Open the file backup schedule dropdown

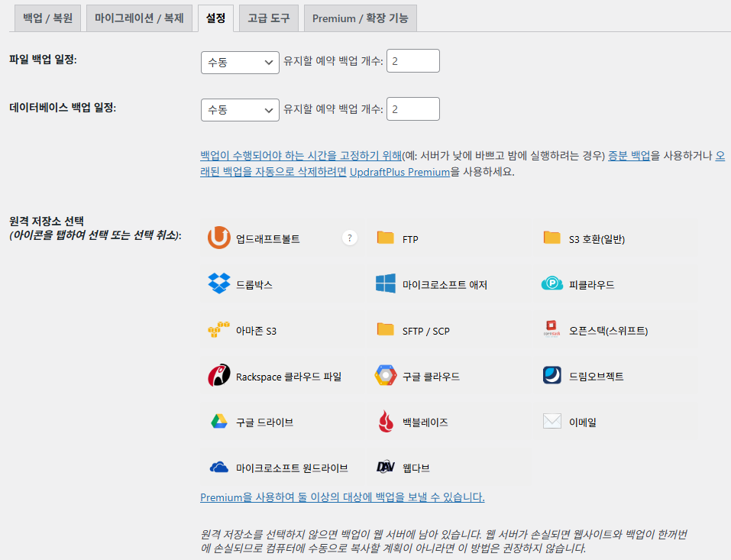[240, 63]
